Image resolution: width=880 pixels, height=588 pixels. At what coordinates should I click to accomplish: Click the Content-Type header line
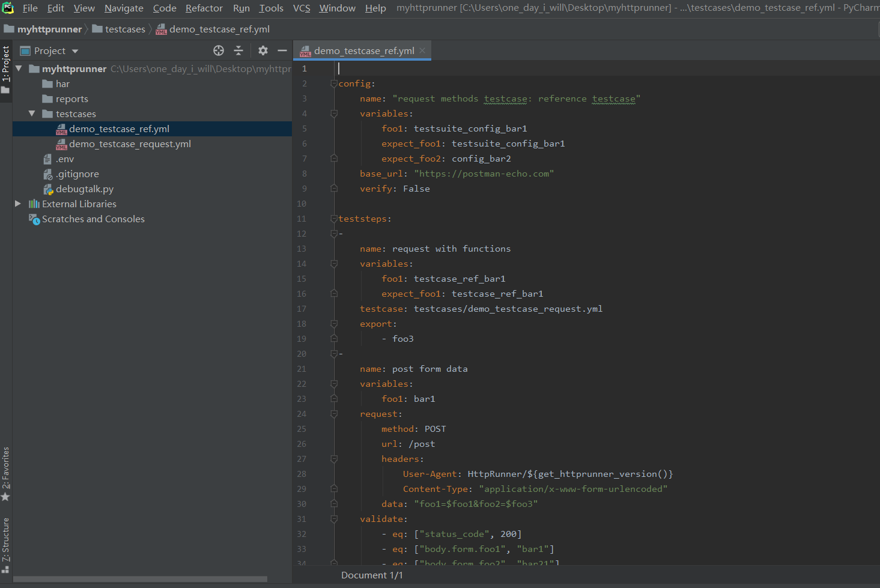coord(535,489)
